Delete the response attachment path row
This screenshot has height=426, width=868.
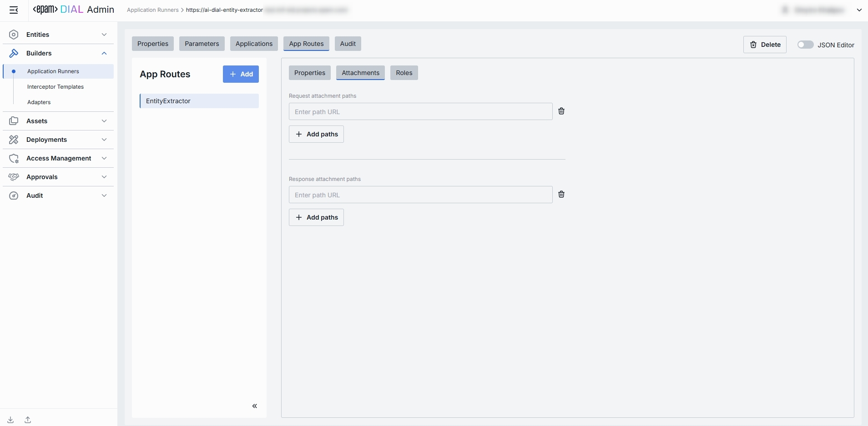pos(561,195)
